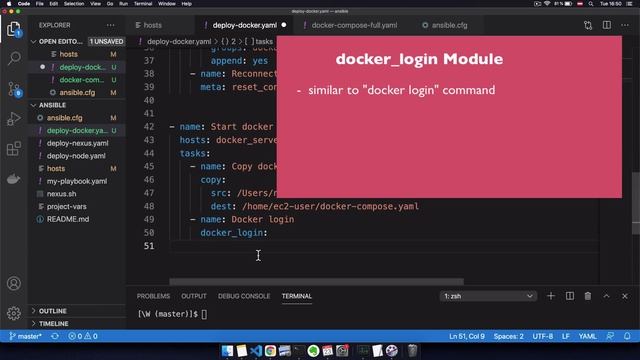Click Ln 51, Col 9 cursor position

click(467, 336)
